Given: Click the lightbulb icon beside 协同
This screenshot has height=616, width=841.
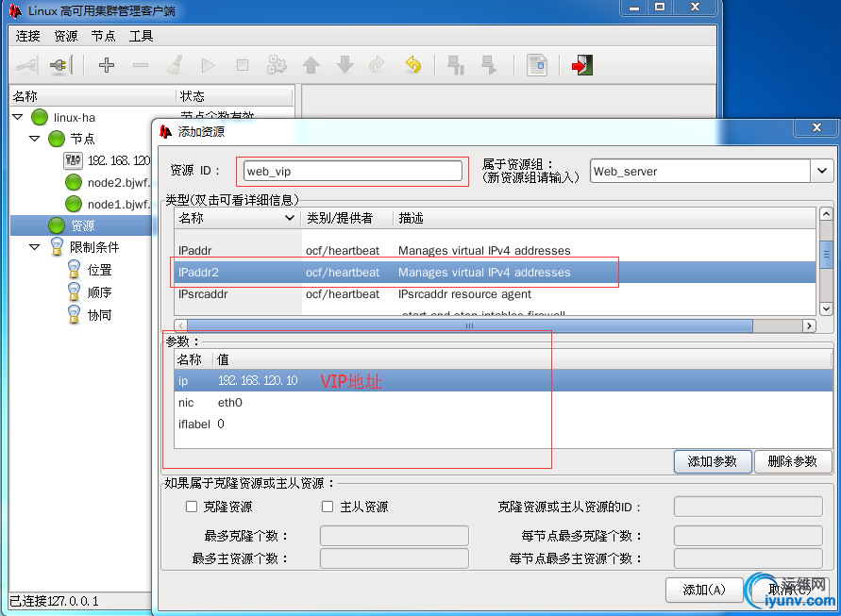Looking at the screenshot, I should coord(74,314).
